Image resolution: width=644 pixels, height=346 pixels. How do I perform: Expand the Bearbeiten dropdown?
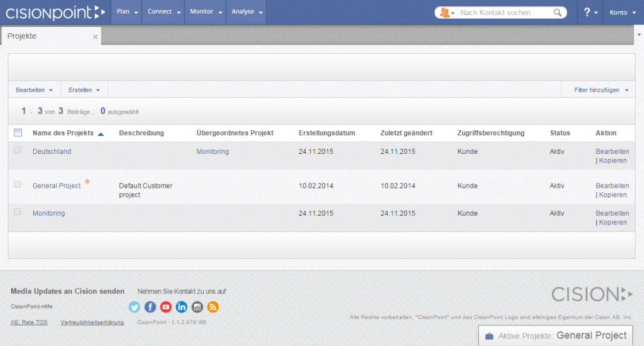34,89
